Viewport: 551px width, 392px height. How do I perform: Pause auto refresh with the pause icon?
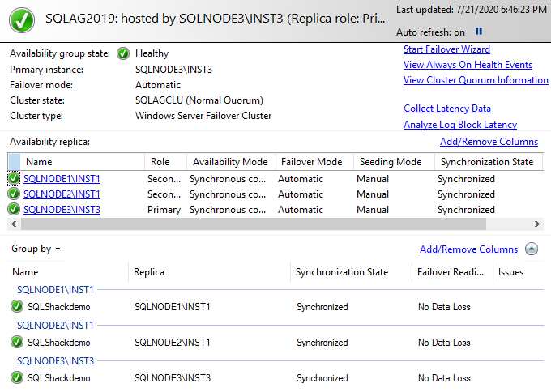pos(479,32)
